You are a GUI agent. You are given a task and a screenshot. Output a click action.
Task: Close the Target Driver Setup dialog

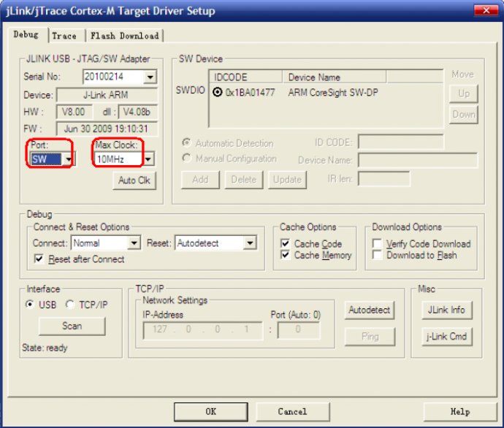click(x=486, y=11)
